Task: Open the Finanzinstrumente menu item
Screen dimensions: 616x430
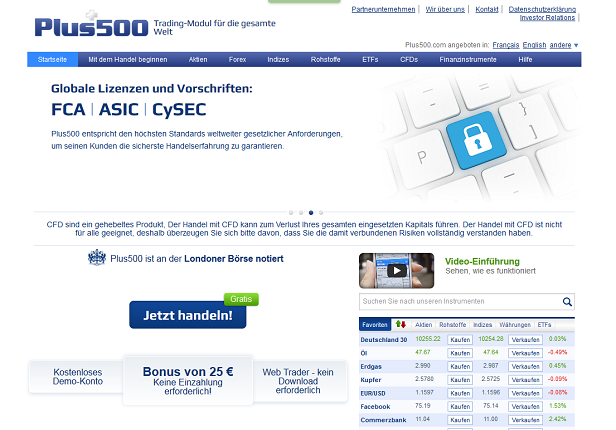Action: (468, 60)
